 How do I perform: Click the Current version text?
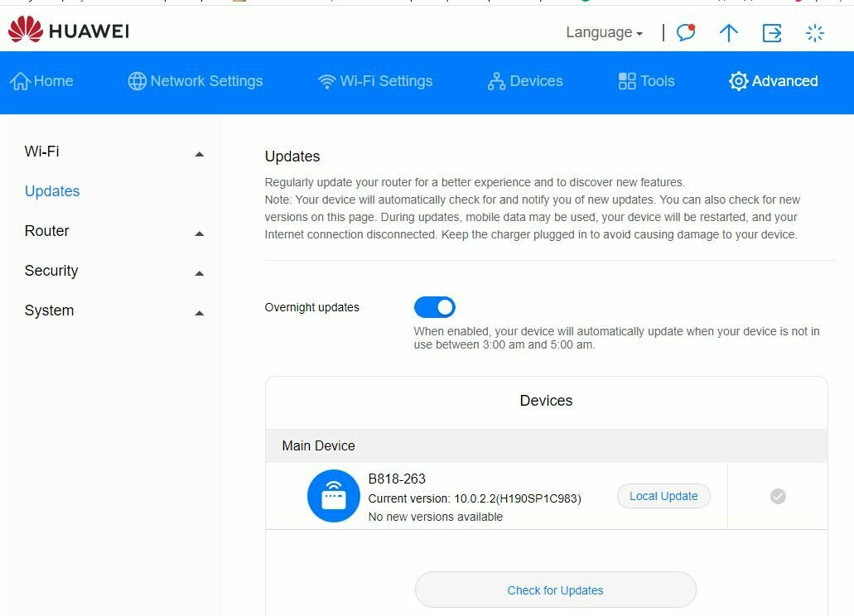(475, 498)
